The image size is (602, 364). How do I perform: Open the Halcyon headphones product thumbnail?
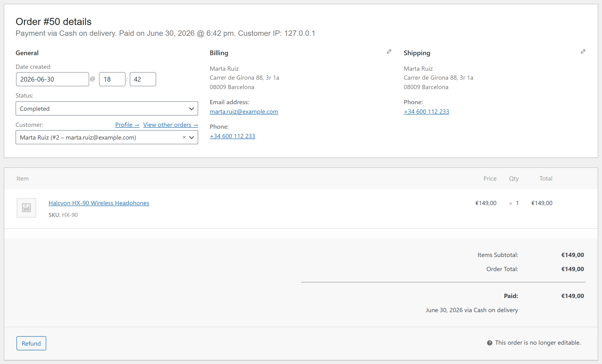26,208
